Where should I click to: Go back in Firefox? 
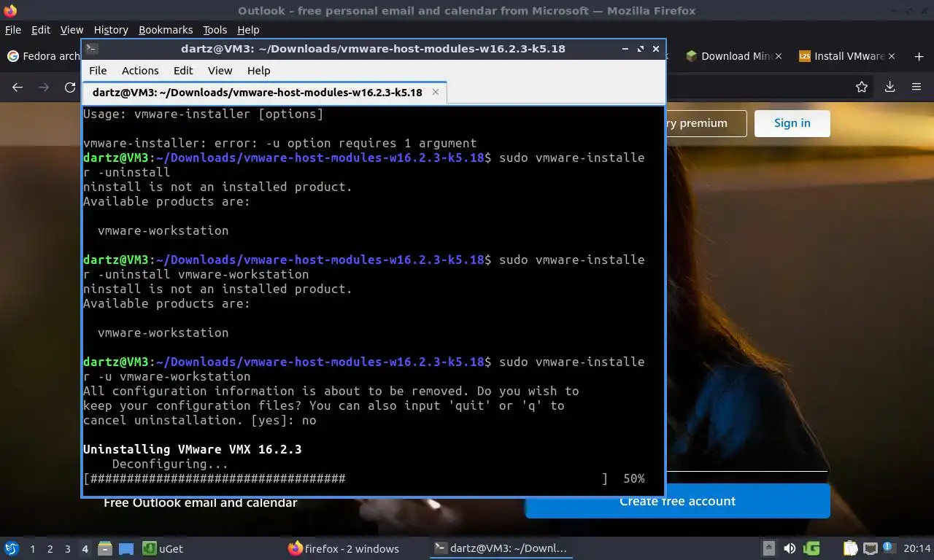(x=18, y=87)
